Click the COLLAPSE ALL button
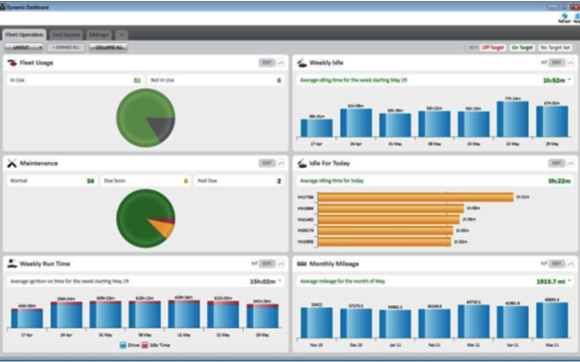 point(108,48)
